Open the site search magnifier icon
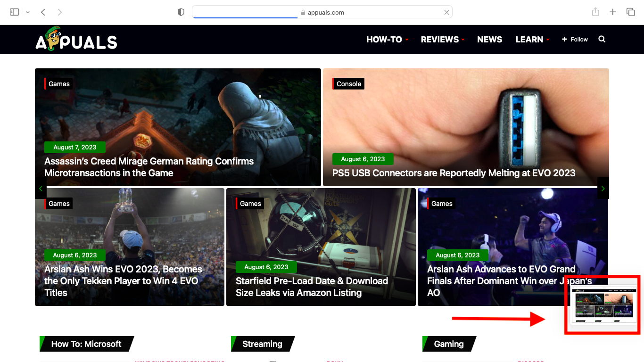 click(x=602, y=39)
